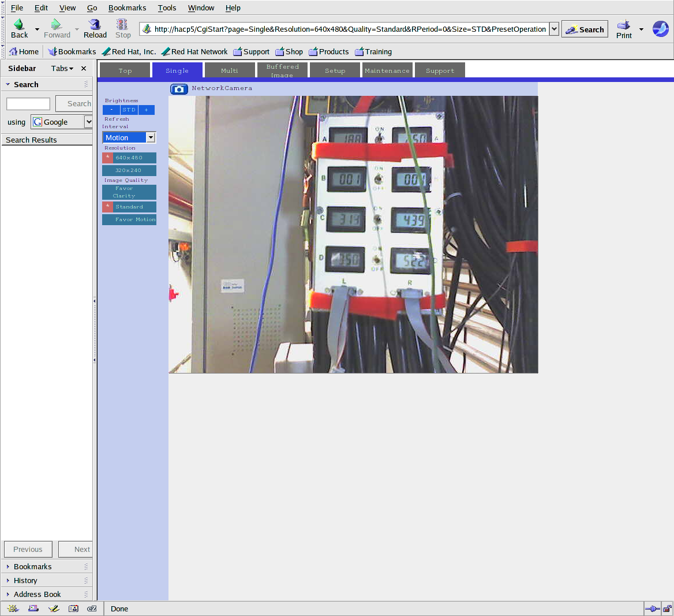The height and width of the screenshot is (616, 674).
Task: Focus the sidebar search text field
Action: pyautogui.click(x=28, y=104)
